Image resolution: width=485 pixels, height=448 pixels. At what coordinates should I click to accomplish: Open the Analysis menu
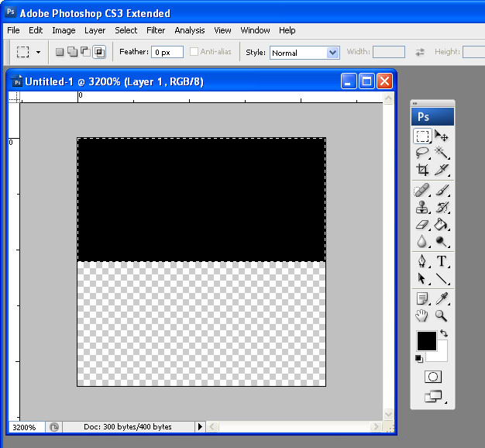click(x=190, y=30)
